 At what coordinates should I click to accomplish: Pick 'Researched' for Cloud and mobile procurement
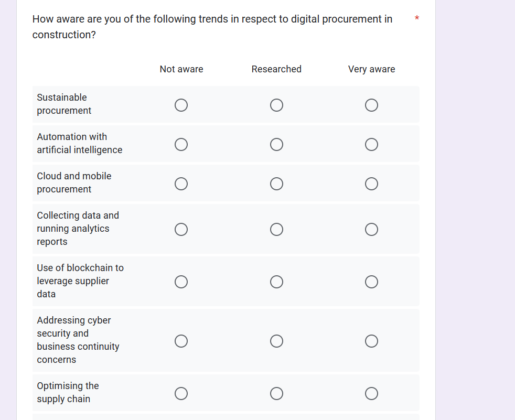click(x=277, y=184)
